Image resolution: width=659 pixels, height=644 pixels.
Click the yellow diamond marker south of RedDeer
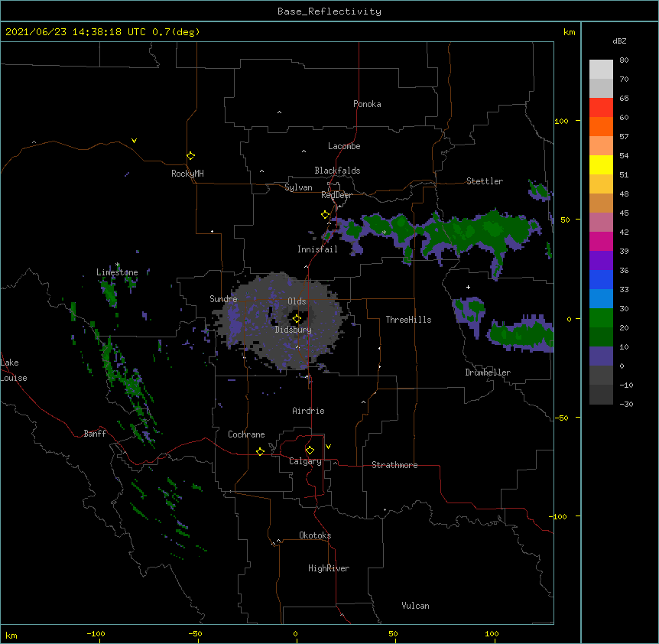pos(325,215)
